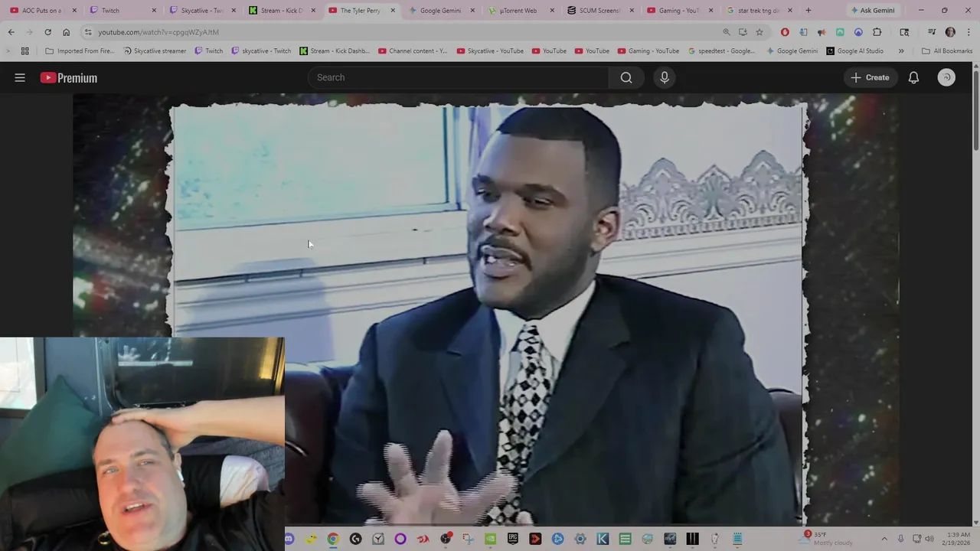This screenshot has height=551, width=980.
Task: Toggle the system tray microphone icon
Action: 900,539
